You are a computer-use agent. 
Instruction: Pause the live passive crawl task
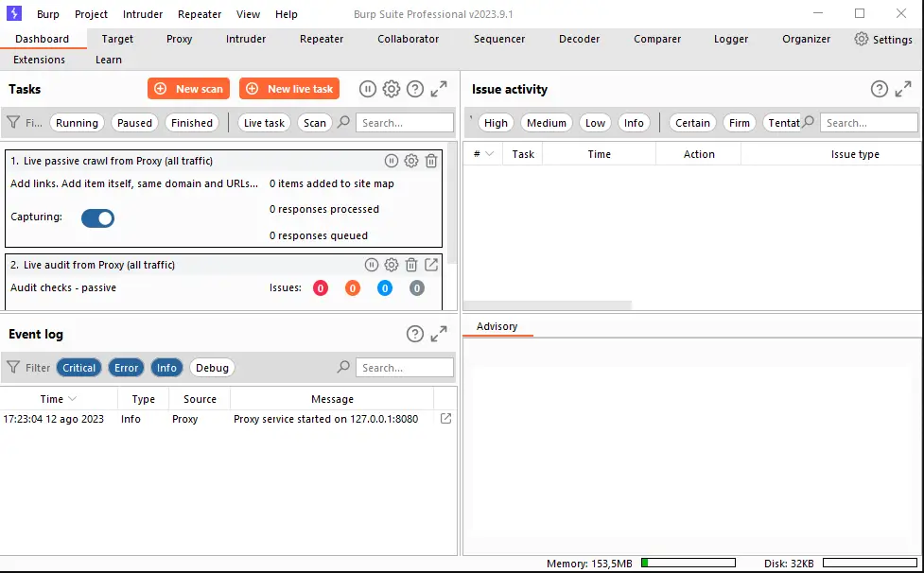coord(391,161)
